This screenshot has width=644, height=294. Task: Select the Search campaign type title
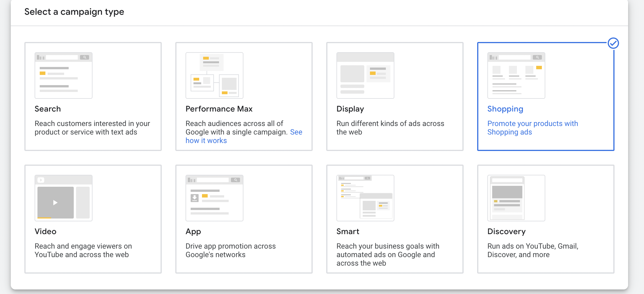click(x=48, y=109)
